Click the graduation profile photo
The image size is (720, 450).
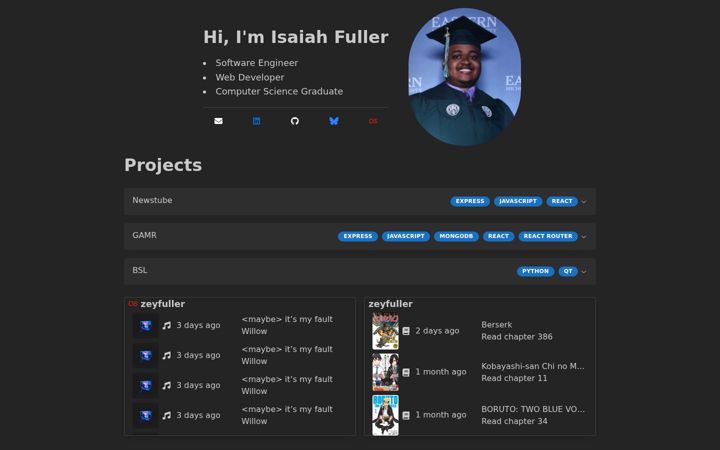465,77
